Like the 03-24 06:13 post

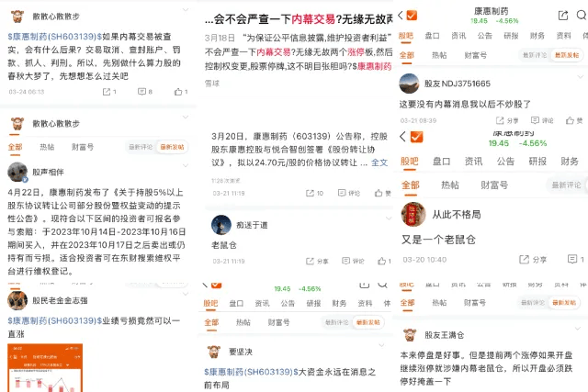pos(178,92)
